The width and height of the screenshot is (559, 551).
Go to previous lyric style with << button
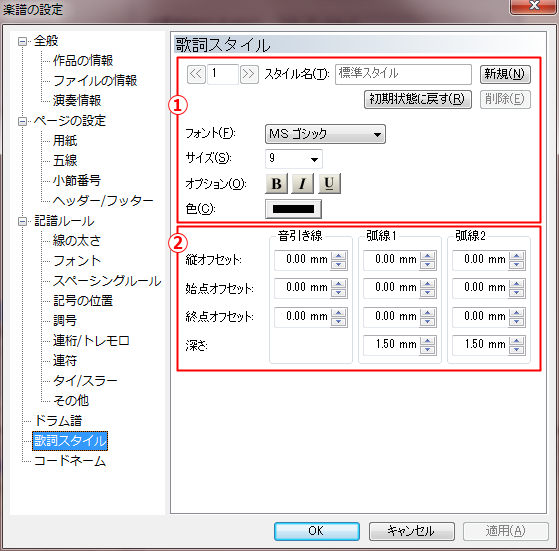coord(196,74)
